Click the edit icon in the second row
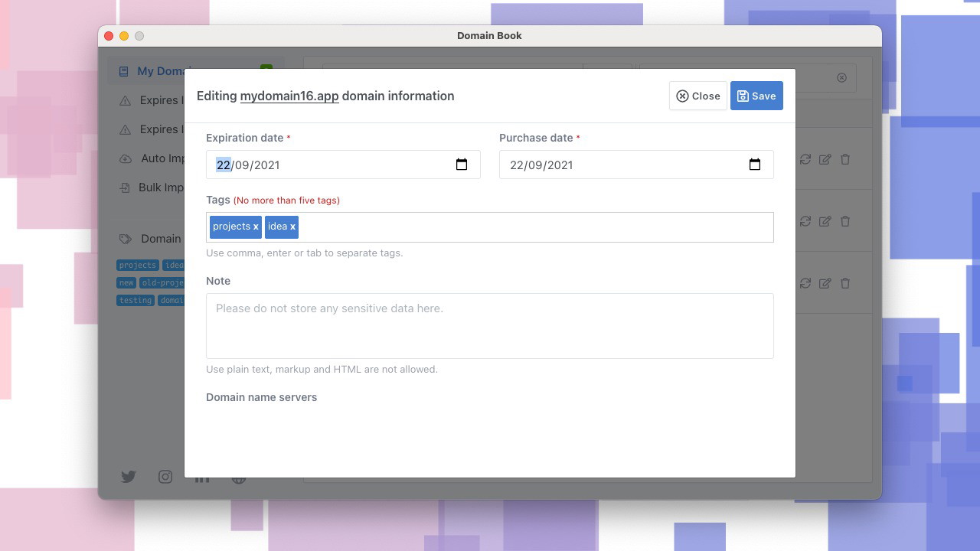This screenshot has height=551, width=980. (x=825, y=221)
